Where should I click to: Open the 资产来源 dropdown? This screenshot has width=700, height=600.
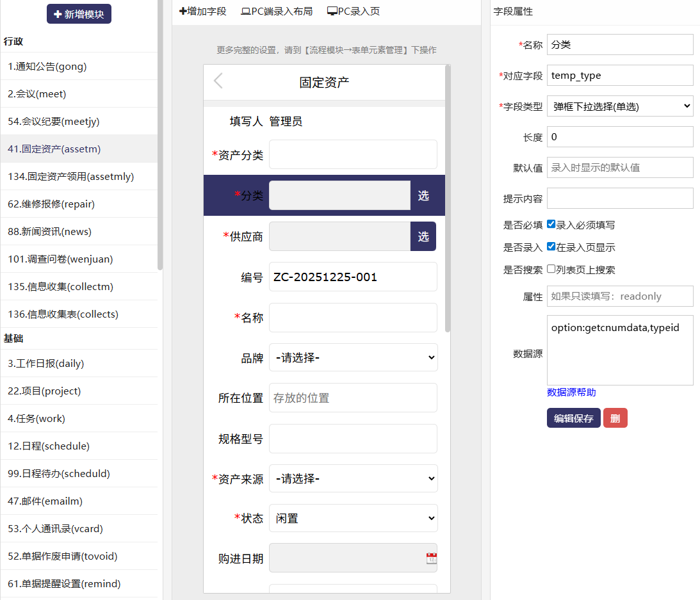click(x=353, y=478)
